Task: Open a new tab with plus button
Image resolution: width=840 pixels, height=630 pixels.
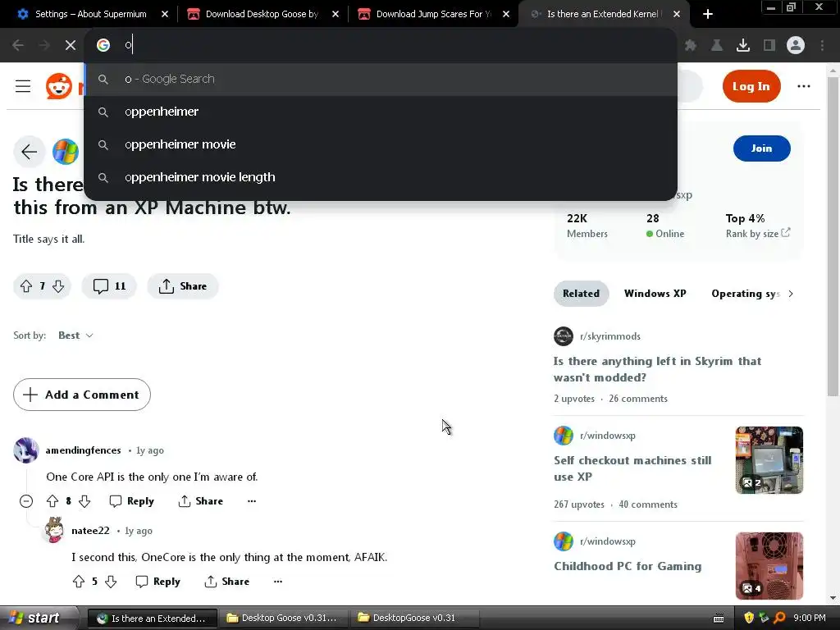Action: 708,15
